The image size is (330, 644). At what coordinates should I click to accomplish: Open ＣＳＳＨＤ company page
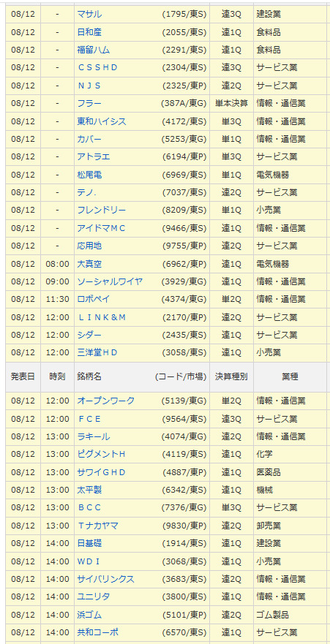point(98,68)
